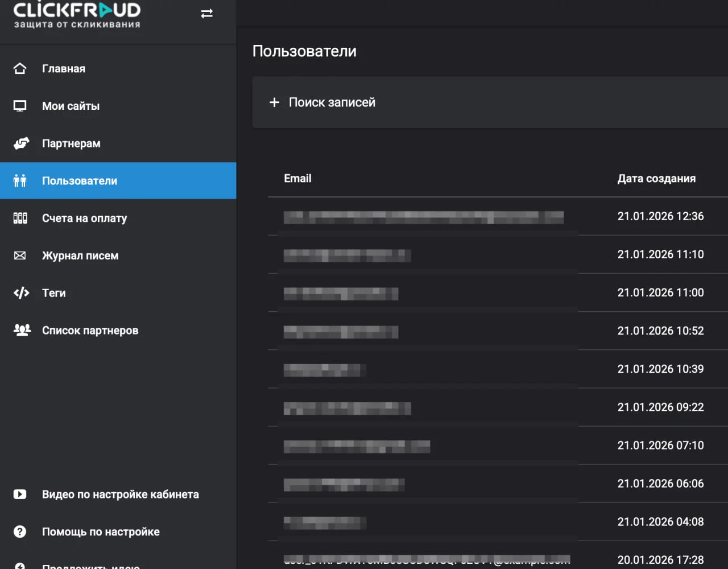728x569 pixels.
Task: Click the plus icon beside Поиск записей
Action: (x=274, y=102)
